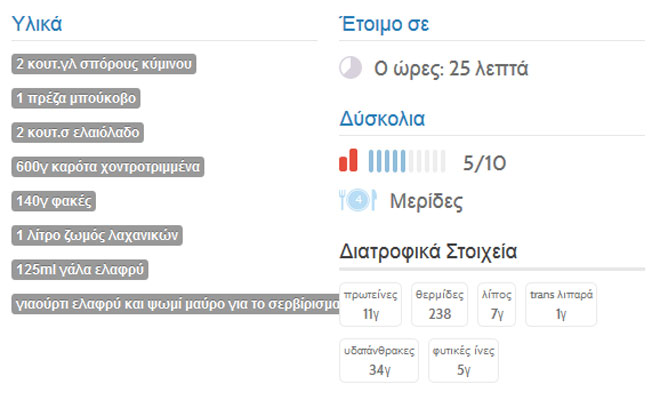Click the servings plate icon
The height and width of the screenshot is (416, 660).
pos(357,201)
